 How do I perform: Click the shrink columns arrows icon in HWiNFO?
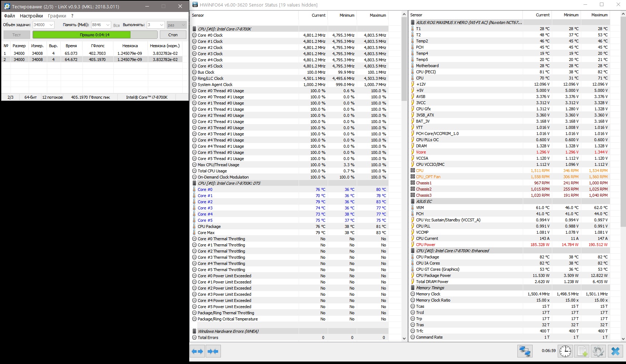click(x=213, y=351)
